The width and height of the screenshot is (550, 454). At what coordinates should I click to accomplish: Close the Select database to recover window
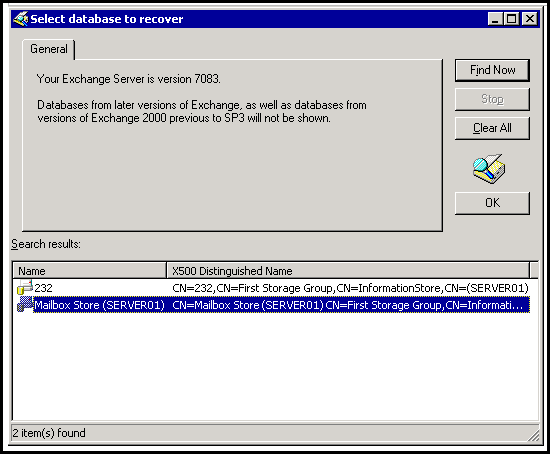pyautogui.click(x=530, y=19)
